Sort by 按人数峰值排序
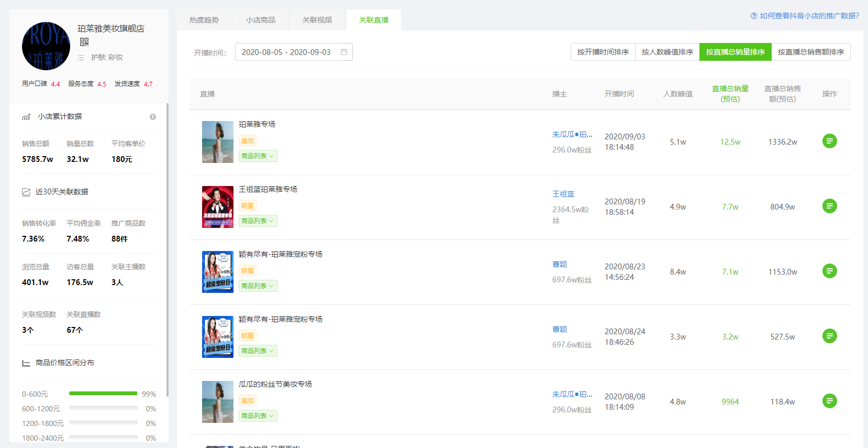868x448 pixels. click(x=667, y=52)
